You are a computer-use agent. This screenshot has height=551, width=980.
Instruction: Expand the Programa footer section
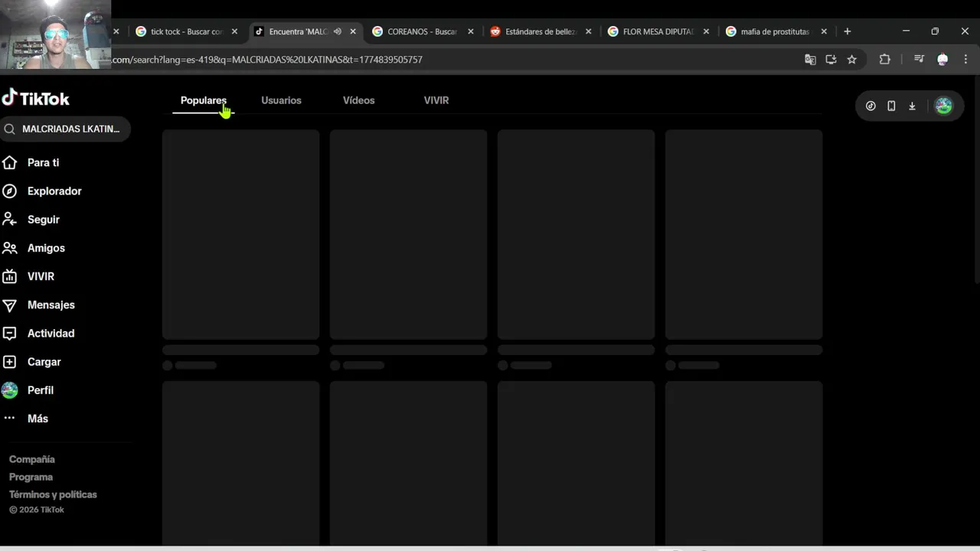pos(31,477)
